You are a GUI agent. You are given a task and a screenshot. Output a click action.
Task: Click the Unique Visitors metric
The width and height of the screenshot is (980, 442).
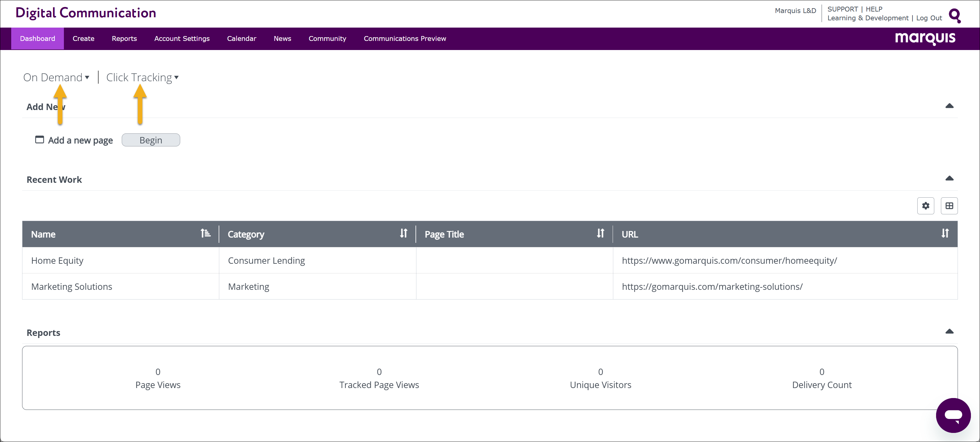(x=600, y=378)
